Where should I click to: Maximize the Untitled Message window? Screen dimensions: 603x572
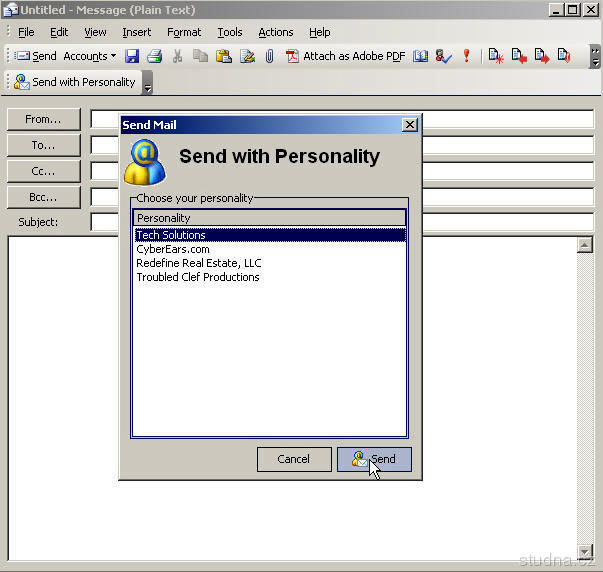[573, 10]
